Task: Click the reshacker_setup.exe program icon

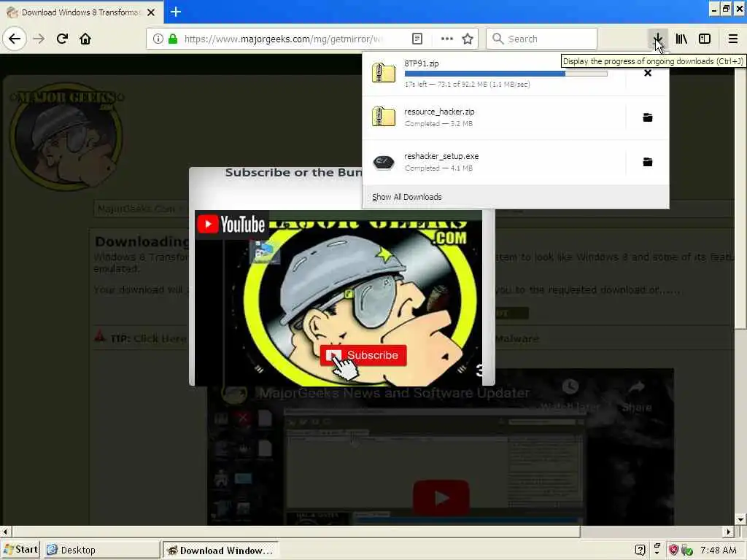Action: point(384,163)
